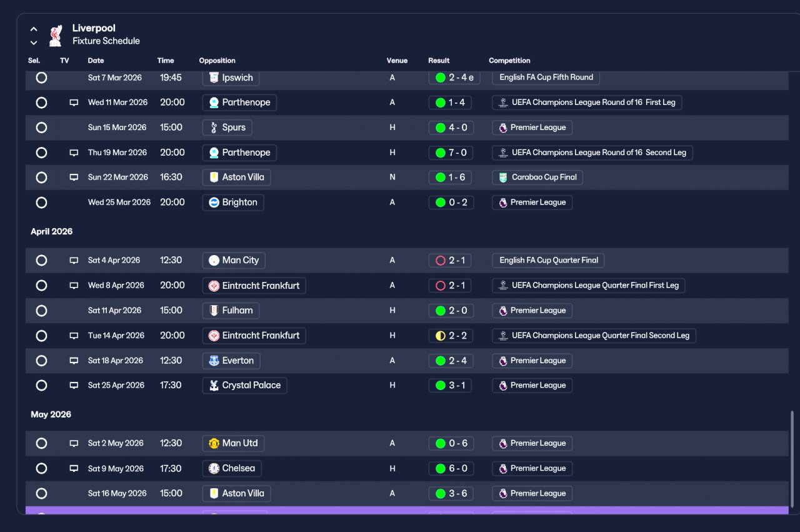Open Premier League link in the Spurs row
The image size is (800, 532).
(532, 128)
